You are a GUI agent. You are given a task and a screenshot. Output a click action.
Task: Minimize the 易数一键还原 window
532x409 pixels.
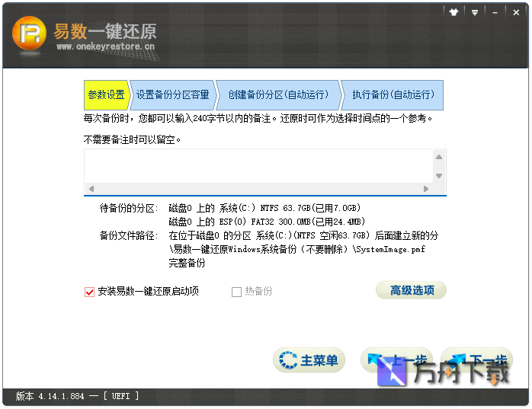pyautogui.click(x=495, y=12)
